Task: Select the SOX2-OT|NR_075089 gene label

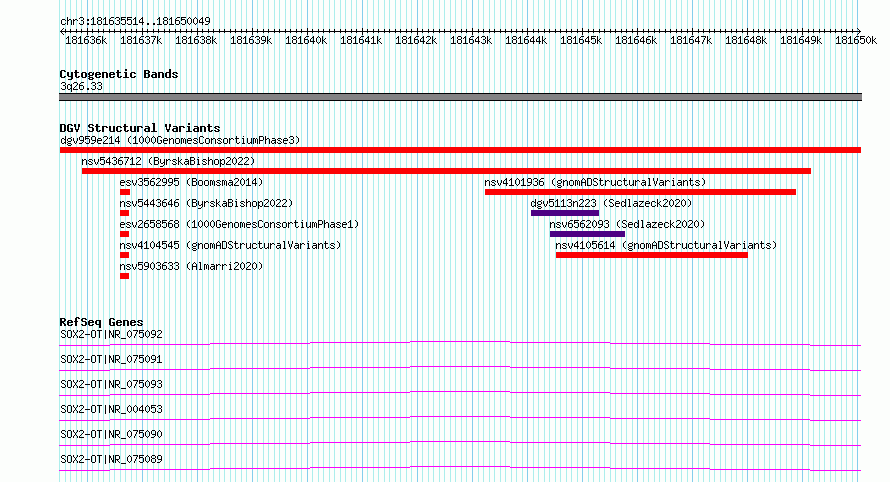Action: click(x=111, y=459)
